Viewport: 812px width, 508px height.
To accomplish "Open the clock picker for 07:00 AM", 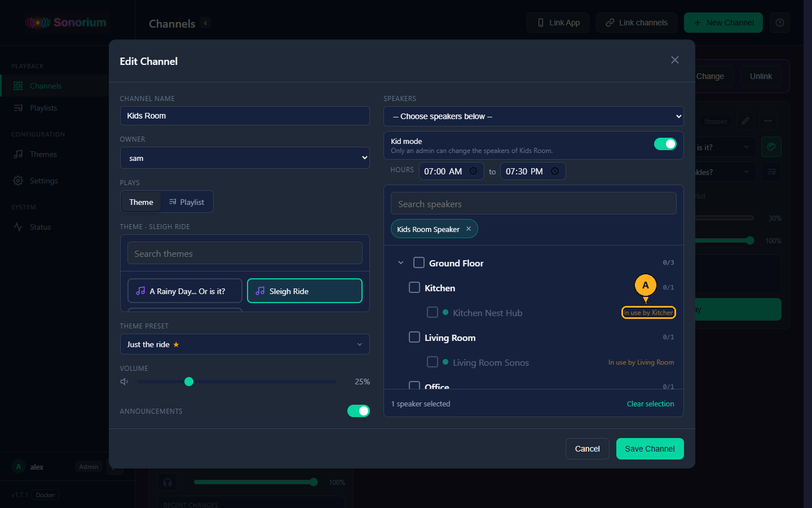I will 473,171.
